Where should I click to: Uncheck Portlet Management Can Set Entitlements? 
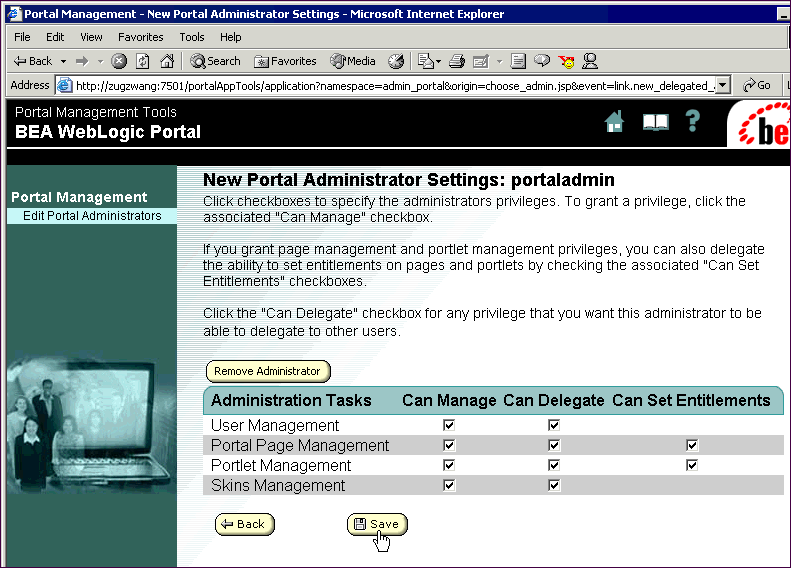pos(692,465)
